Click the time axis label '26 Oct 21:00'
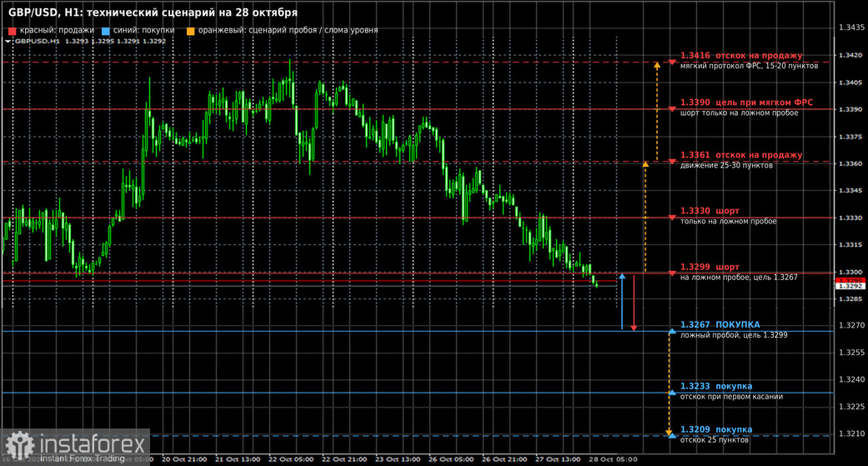 (504, 459)
